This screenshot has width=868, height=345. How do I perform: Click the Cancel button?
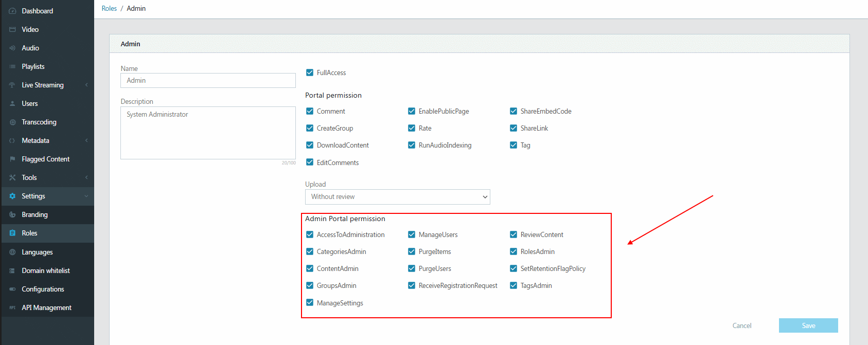742,325
